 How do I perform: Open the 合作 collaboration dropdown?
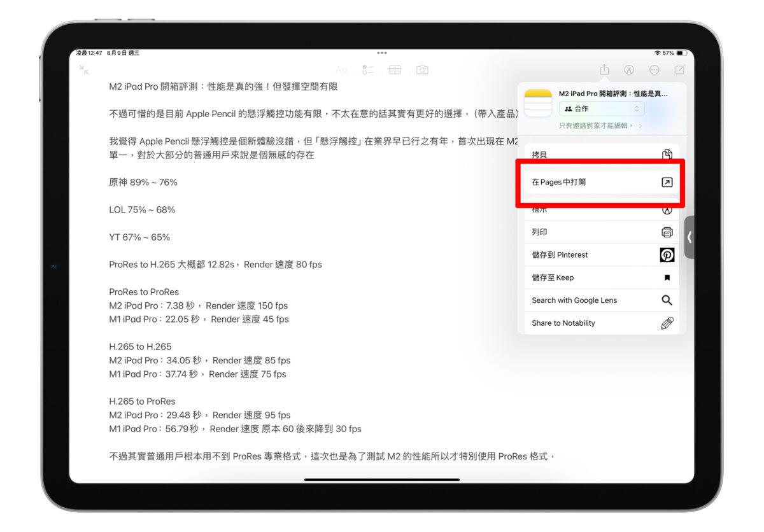(x=602, y=109)
